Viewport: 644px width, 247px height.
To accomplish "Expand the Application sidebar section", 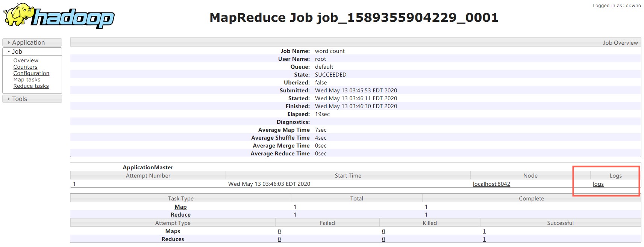I will coord(32,42).
